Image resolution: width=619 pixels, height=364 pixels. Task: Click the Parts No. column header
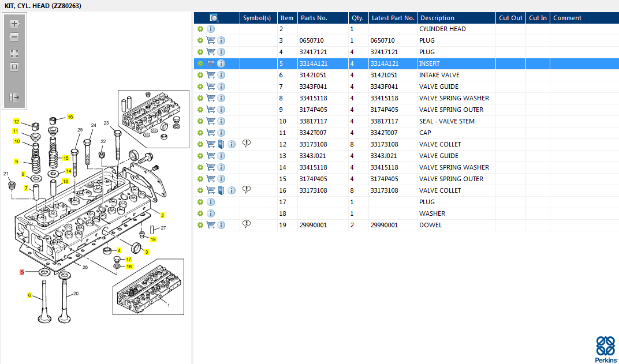coord(323,18)
